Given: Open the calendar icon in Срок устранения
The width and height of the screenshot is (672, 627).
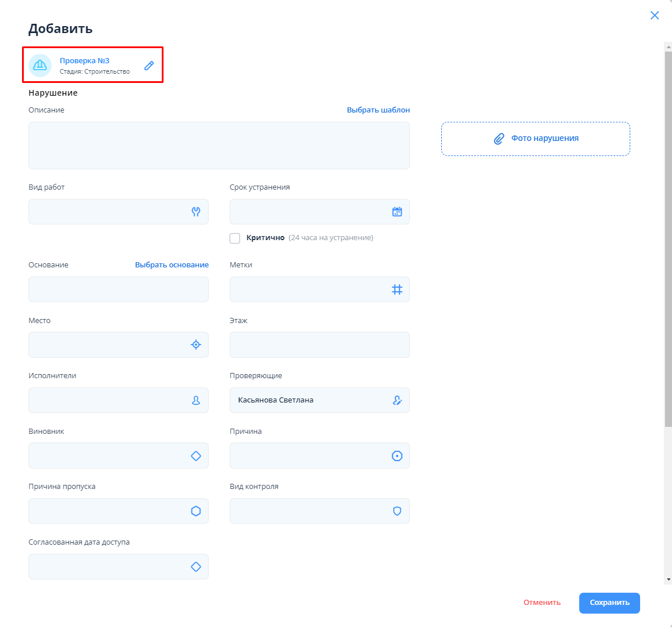Looking at the screenshot, I should pos(397,212).
